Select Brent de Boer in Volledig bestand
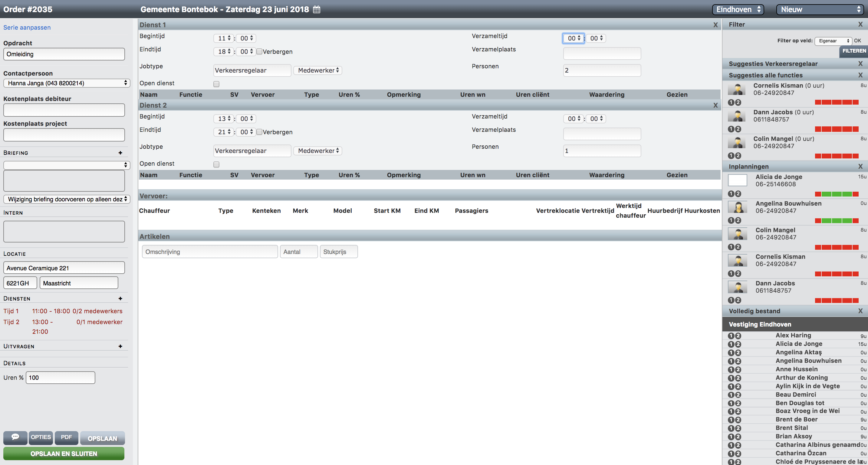This screenshot has height=465, width=868. pos(796,420)
